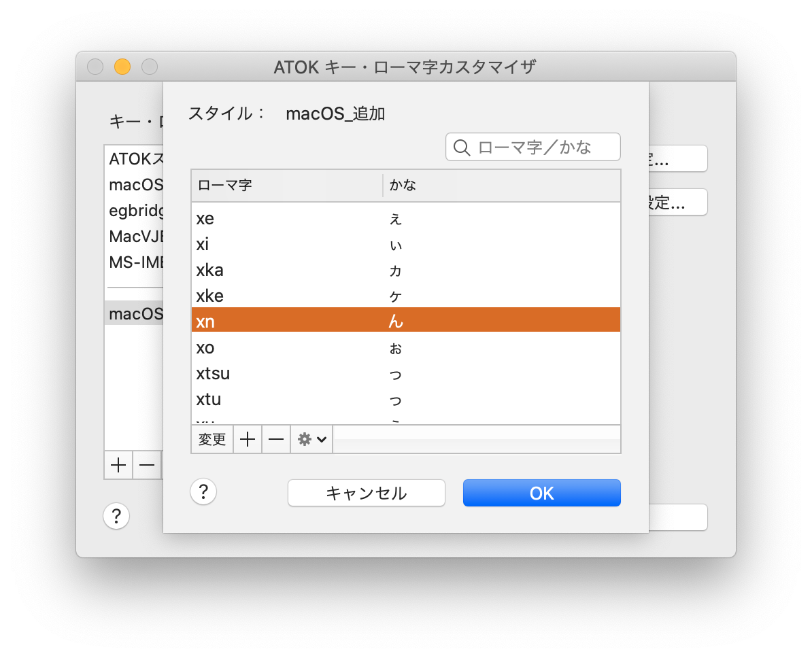
Task: Select the xi romaji row
Action: pos(406,244)
